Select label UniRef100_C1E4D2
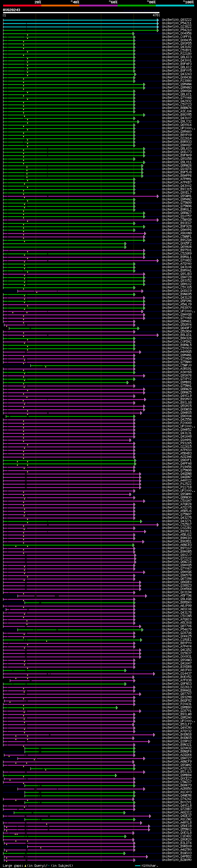 pyautogui.click(x=177, y=836)
